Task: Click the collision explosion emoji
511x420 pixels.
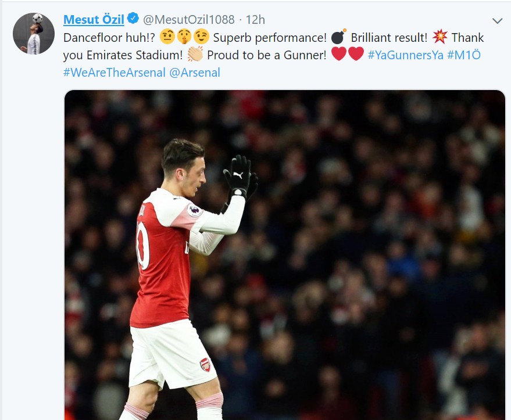Action: (x=440, y=38)
